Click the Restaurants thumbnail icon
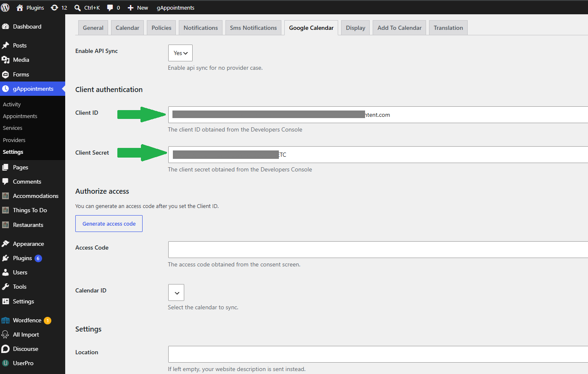The image size is (588, 374). coord(5,225)
